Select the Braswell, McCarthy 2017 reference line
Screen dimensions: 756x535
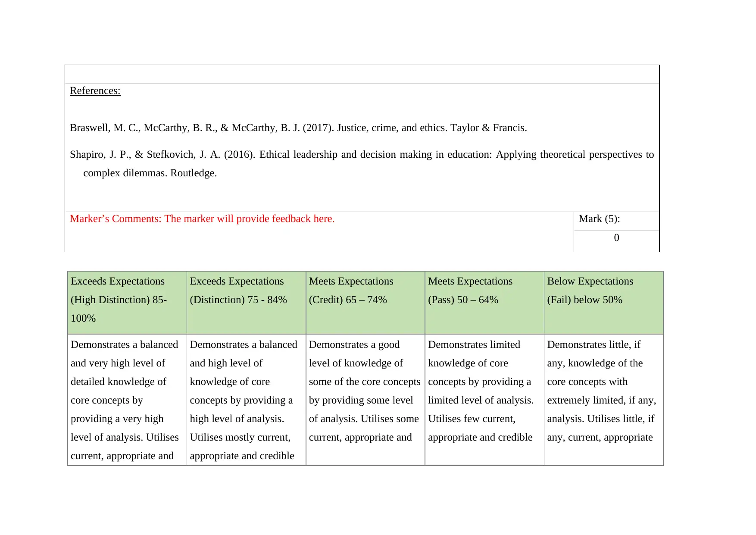tap(298, 128)
